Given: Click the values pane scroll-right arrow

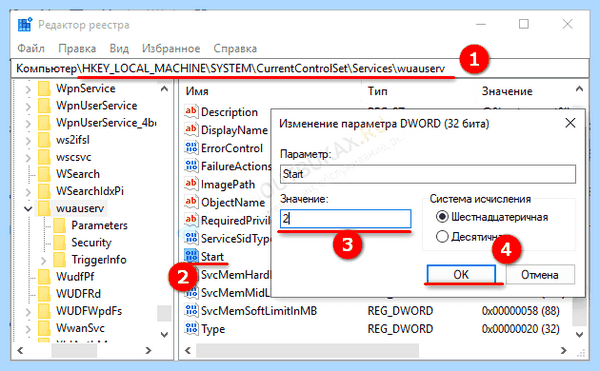Looking at the screenshot, I should click(563, 350).
